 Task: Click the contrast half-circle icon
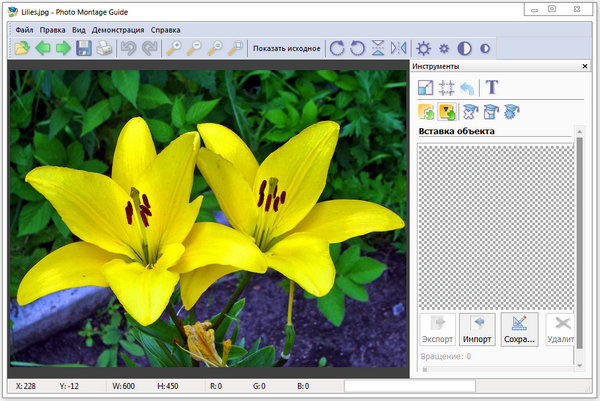[x=464, y=48]
